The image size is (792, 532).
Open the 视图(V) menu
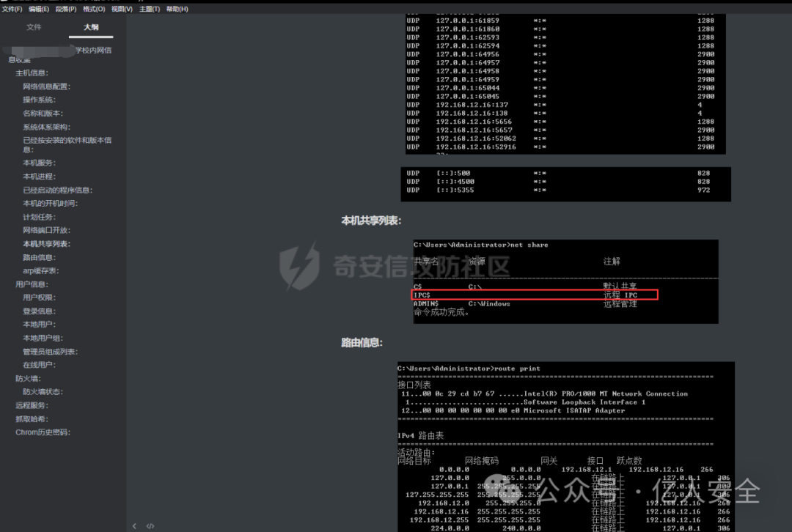pyautogui.click(x=122, y=9)
